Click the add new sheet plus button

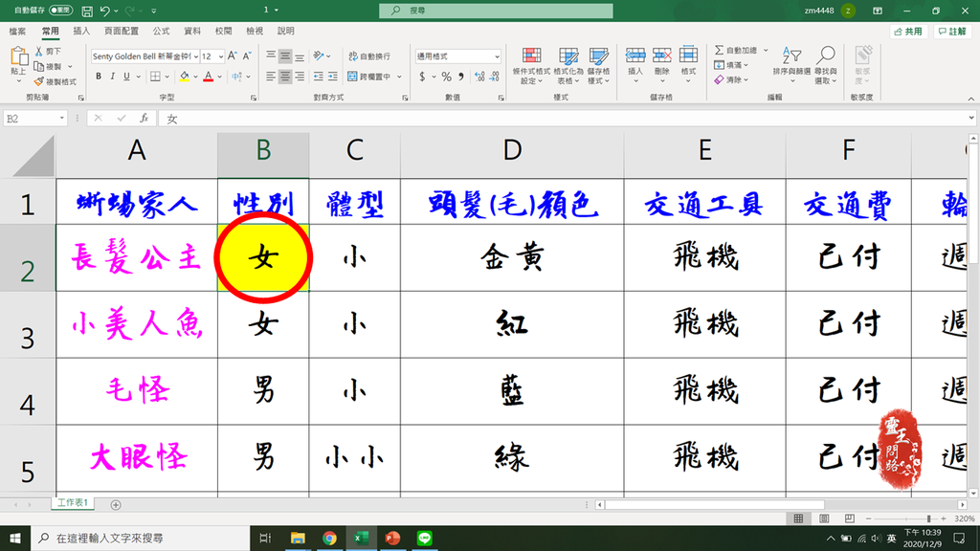point(116,505)
